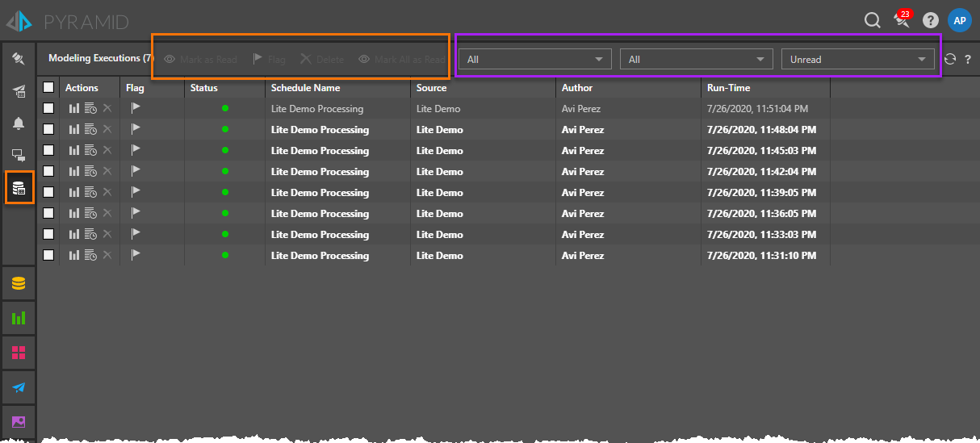Open the yellow database Model module
The height and width of the screenshot is (443, 980).
(19, 284)
